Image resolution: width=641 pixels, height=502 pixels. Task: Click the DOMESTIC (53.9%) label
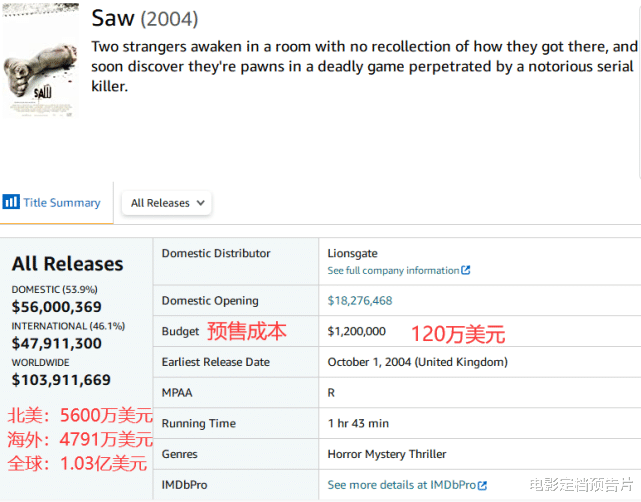pyautogui.click(x=54, y=289)
